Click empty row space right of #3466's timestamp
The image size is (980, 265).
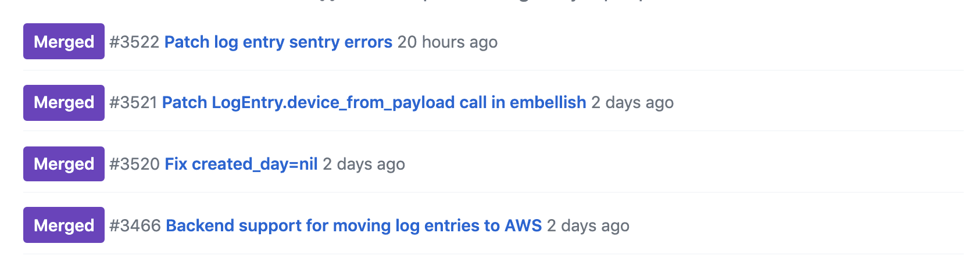pos(785,225)
